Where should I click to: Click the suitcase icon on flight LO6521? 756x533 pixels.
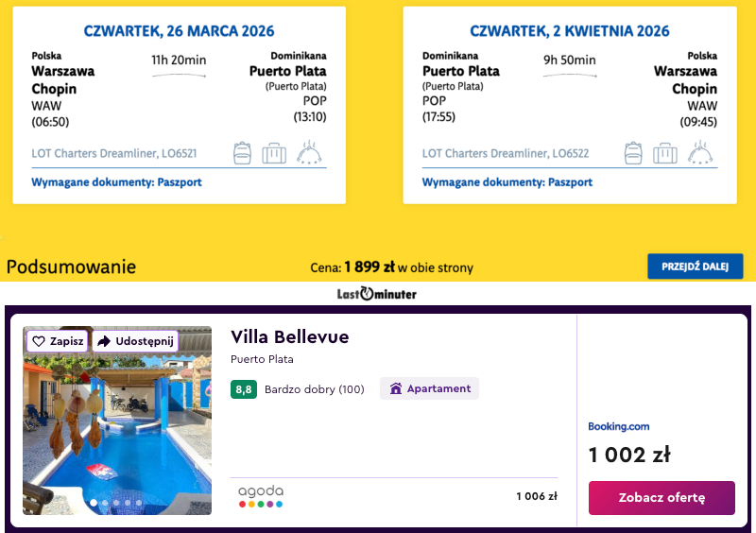click(x=274, y=152)
